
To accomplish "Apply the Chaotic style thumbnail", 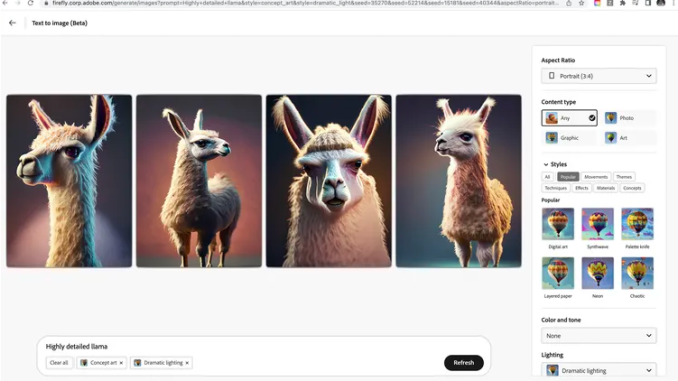I will coord(637,273).
